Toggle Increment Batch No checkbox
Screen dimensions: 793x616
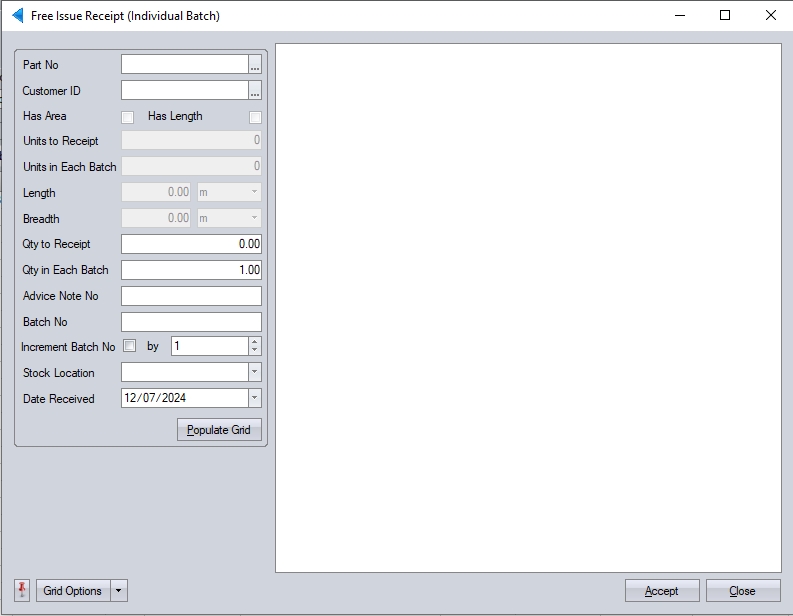(x=129, y=347)
